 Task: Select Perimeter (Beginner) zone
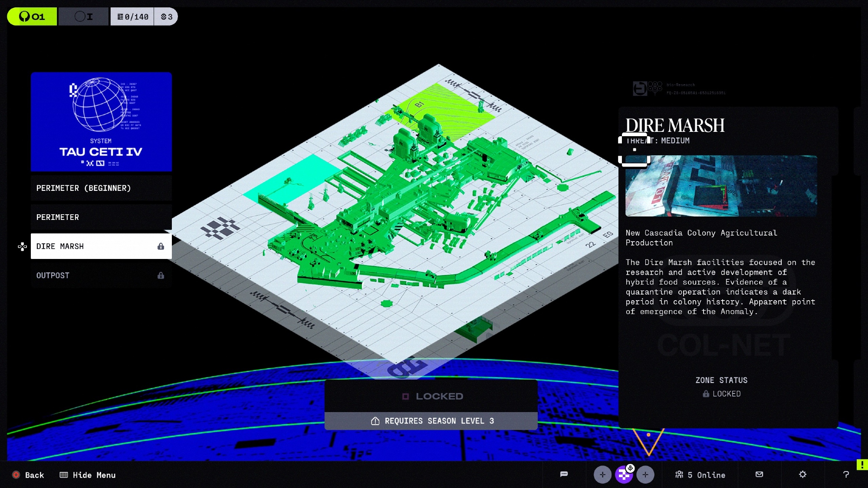101,188
